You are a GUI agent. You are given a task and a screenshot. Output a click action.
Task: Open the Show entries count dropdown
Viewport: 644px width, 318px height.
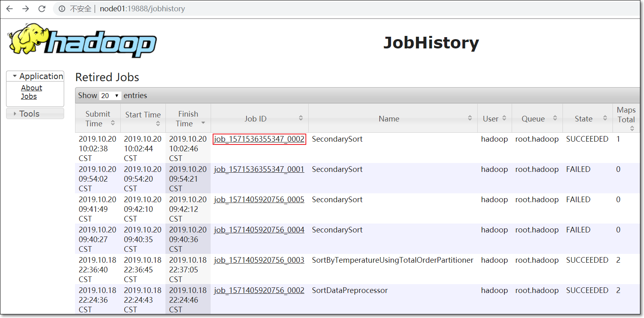pos(110,96)
